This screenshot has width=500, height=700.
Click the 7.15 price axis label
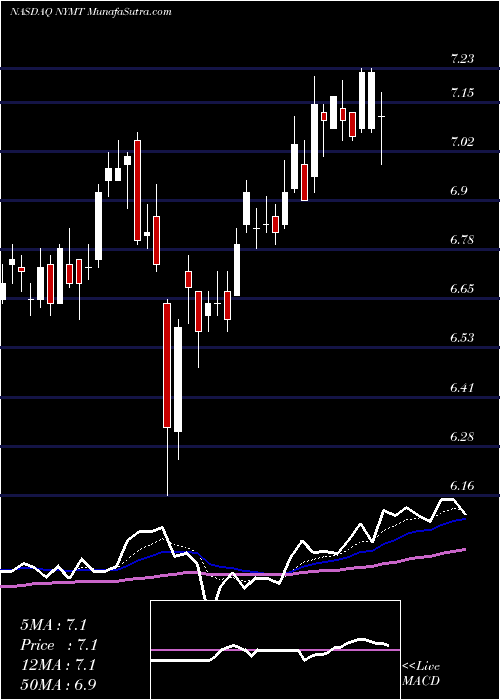(462, 93)
